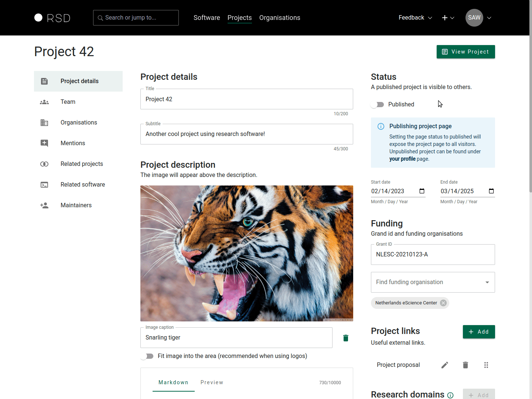Edit the Project proposal link
Viewport: 532px width, 399px height.
click(x=445, y=365)
